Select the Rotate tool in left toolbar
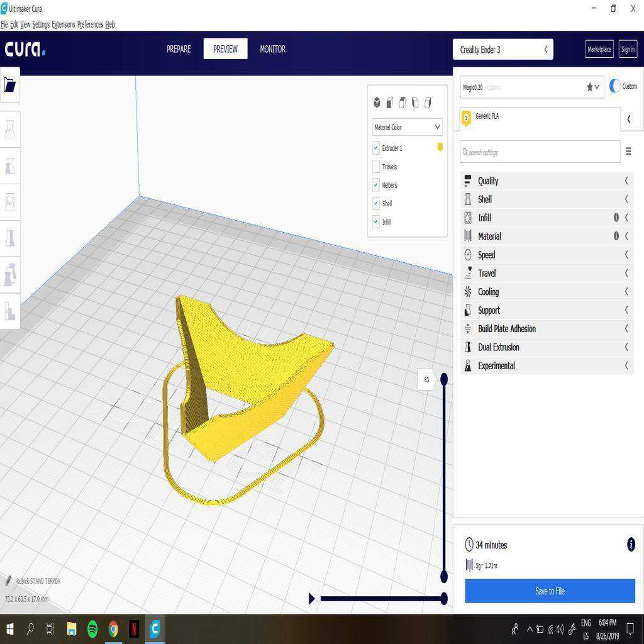This screenshot has height=644, width=644. click(10, 202)
